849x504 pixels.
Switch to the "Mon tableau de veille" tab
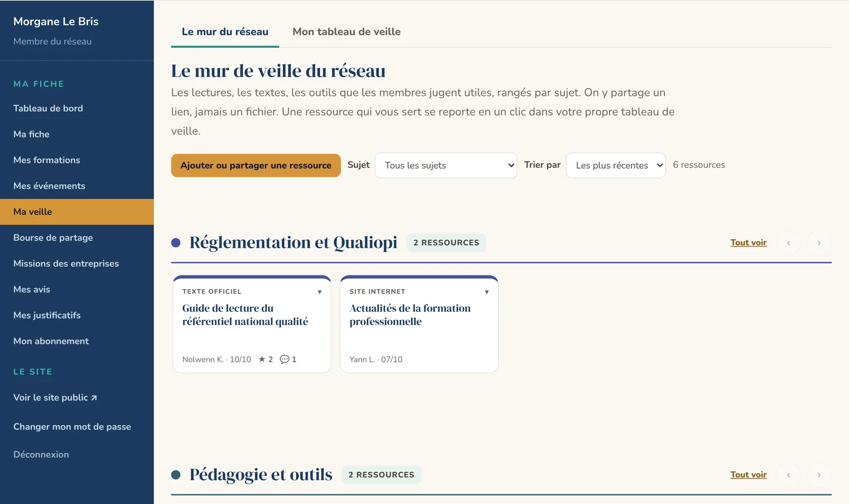(346, 32)
